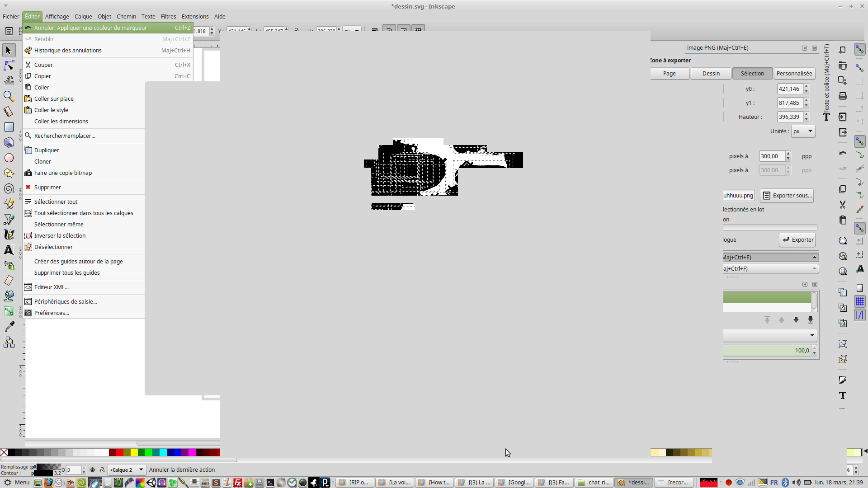Select the Zoom magnifier tool

[x=9, y=96]
